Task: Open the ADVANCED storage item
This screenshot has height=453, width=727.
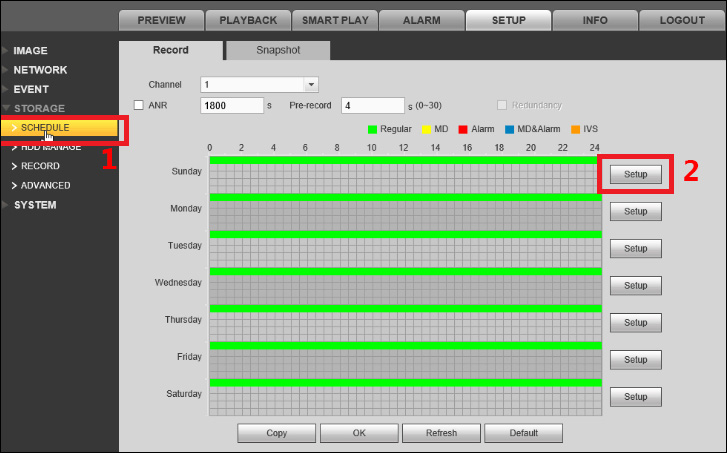Action: [x=45, y=185]
